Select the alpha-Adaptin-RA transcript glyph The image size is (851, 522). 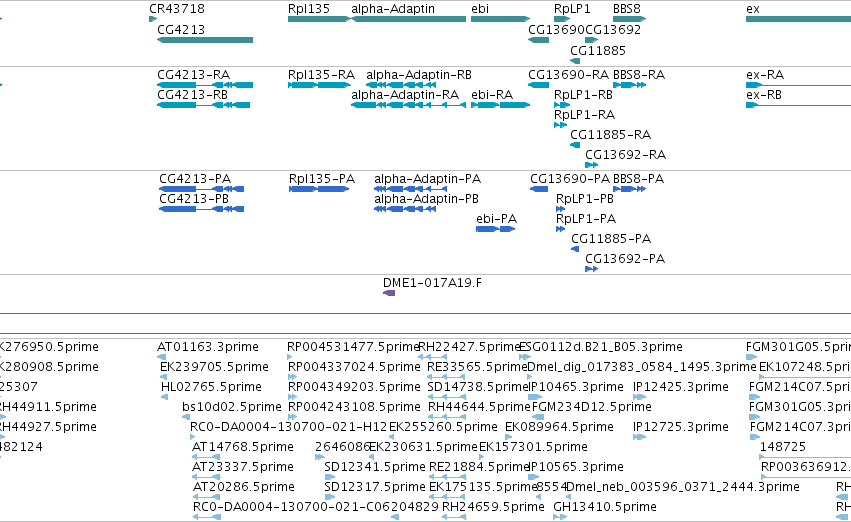pyautogui.click(x=409, y=105)
